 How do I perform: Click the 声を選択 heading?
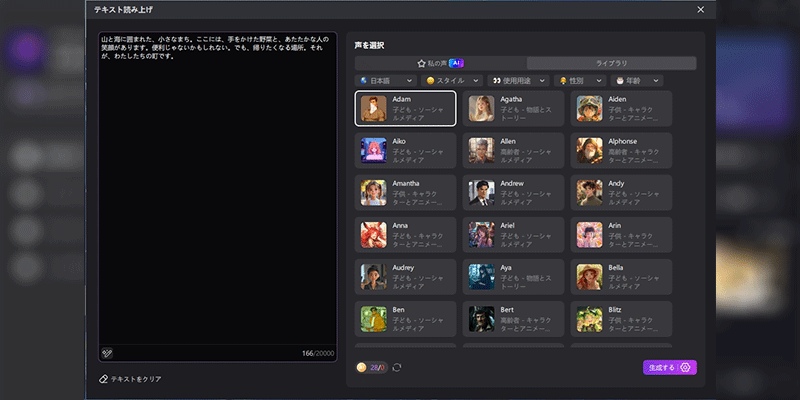click(x=369, y=45)
